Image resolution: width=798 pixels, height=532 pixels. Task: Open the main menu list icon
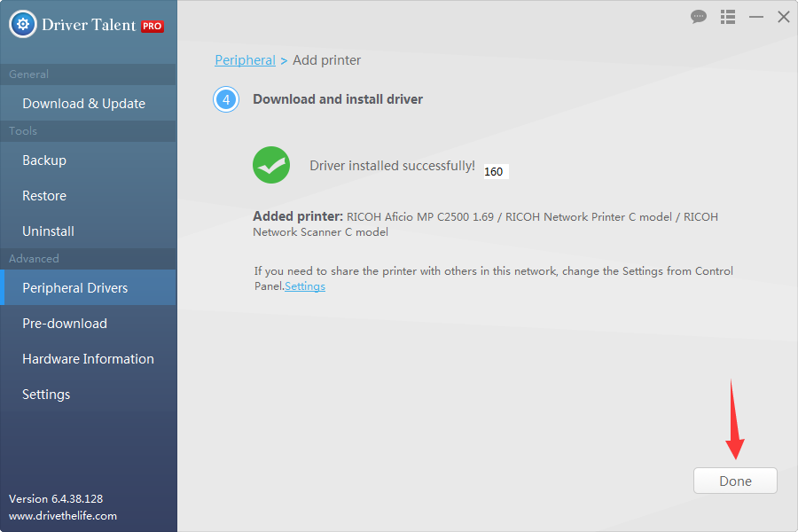[x=728, y=17]
